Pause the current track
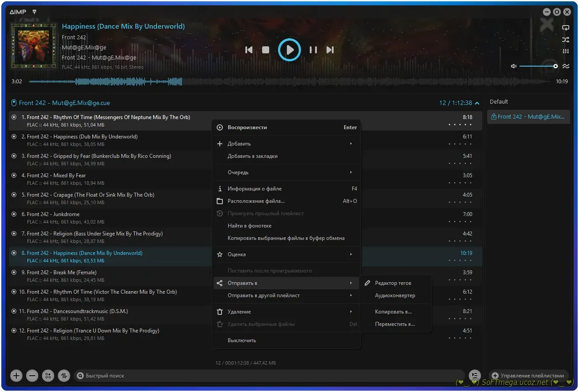The height and width of the screenshot is (392, 579). [x=313, y=50]
